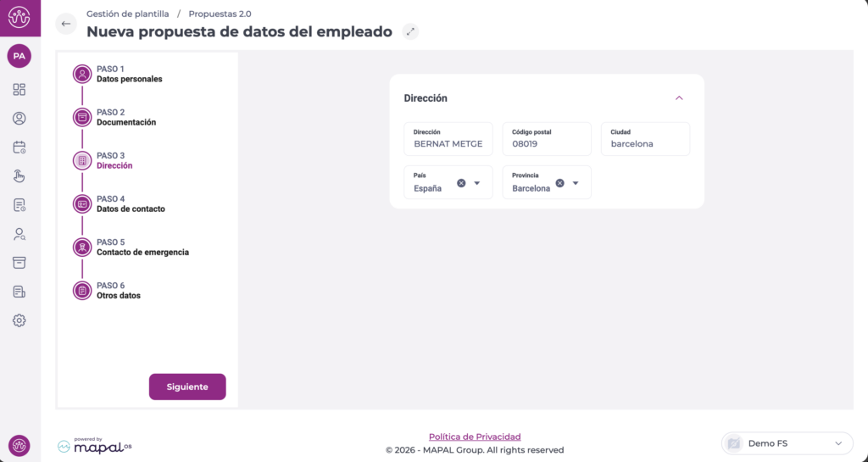The image size is (868, 462).
Task: Open the calendar icon in sidebar
Action: point(19,148)
